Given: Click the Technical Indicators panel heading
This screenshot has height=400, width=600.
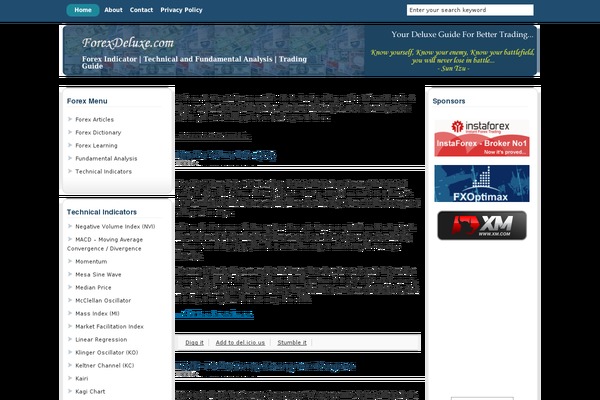Looking at the screenshot, I should point(102,212).
